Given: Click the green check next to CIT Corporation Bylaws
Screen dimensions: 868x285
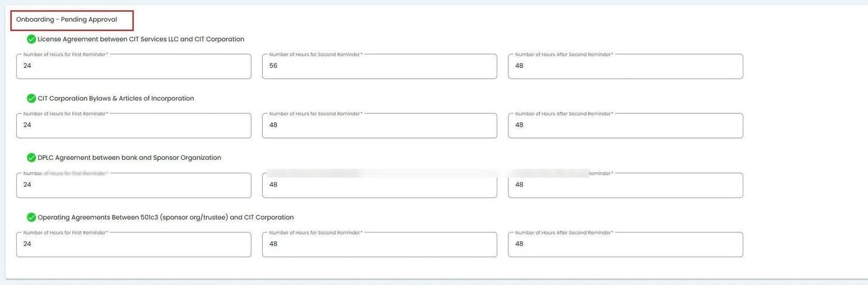Looking at the screenshot, I should pyautogui.click(x=31, y=99).
